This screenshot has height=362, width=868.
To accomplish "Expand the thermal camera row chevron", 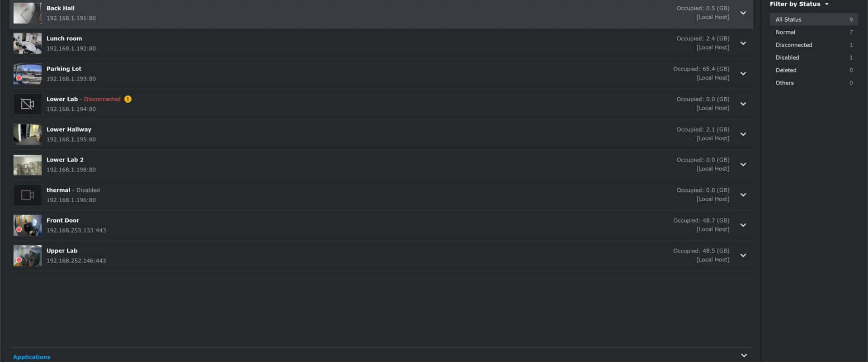I will (x=743, y=195).
